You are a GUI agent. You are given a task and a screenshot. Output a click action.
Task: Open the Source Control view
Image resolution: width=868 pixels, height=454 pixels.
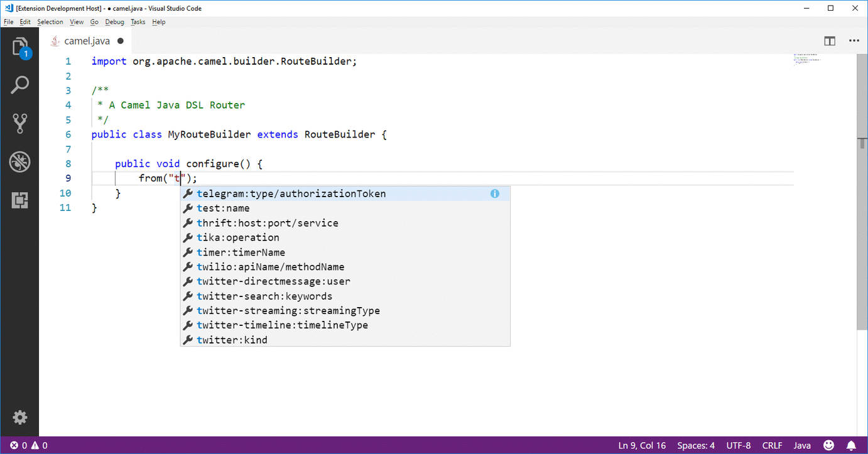[19, 123]
